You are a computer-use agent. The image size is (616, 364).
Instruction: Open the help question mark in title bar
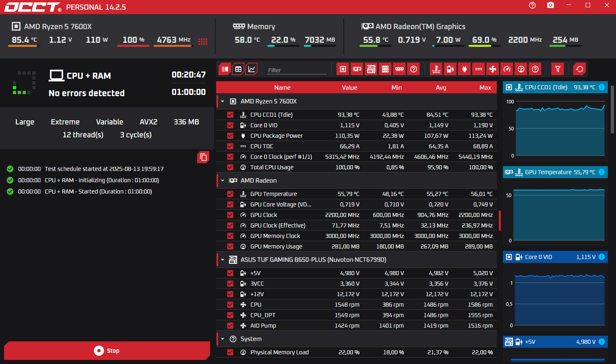click(532, 5)
